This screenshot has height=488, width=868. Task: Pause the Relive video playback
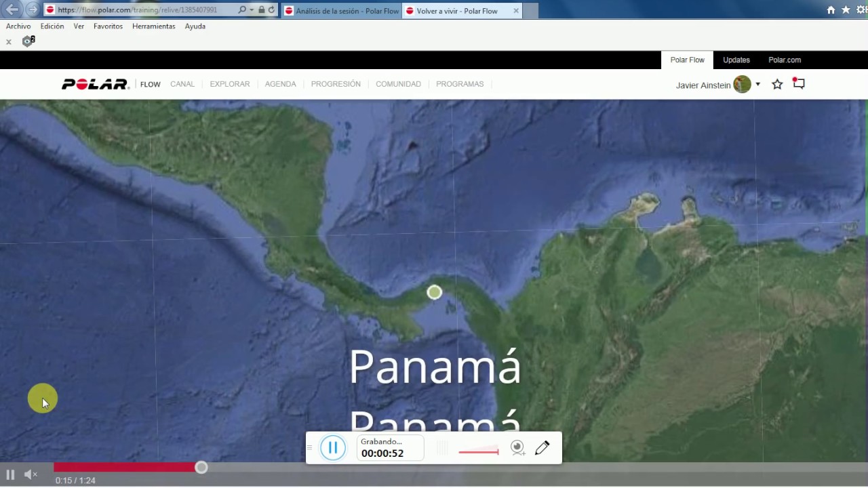10,475
